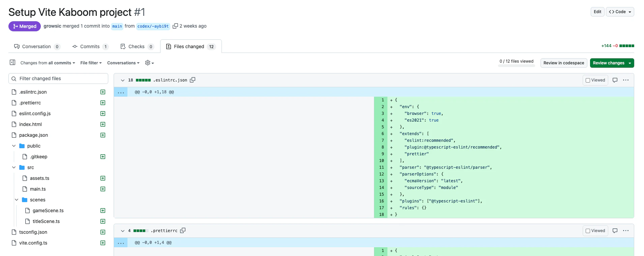Open the main branch link

tap(117, 26)
